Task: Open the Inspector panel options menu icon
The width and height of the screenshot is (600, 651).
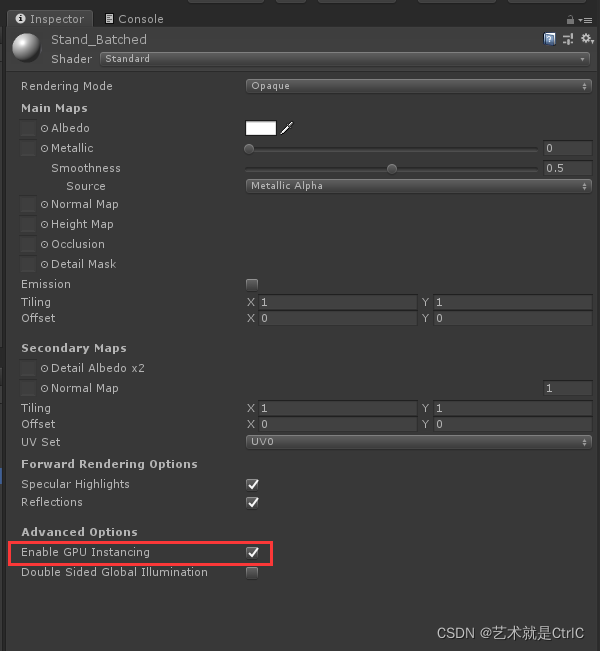Action: pos(585,20)
